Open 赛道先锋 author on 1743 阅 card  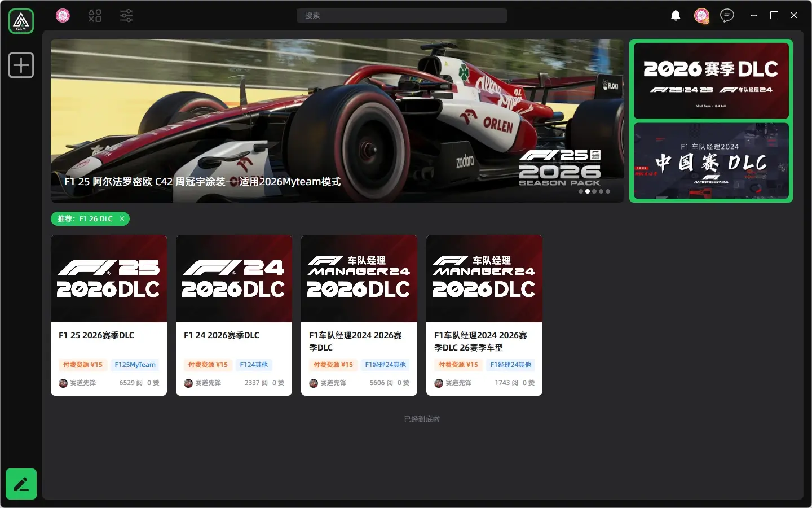click(x=453, y=383)
